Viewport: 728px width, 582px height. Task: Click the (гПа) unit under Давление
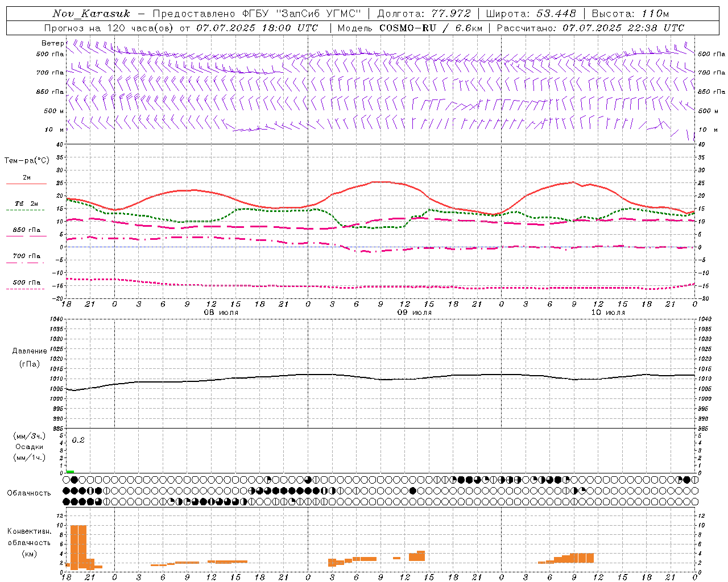coord(30,364)
